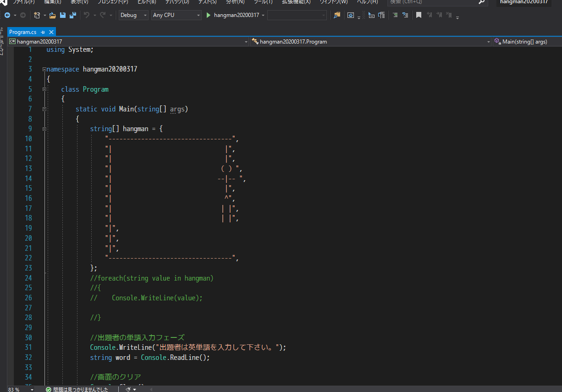Expand the arrow beside the Start hangman20200317 button

[x=263, y=15]
